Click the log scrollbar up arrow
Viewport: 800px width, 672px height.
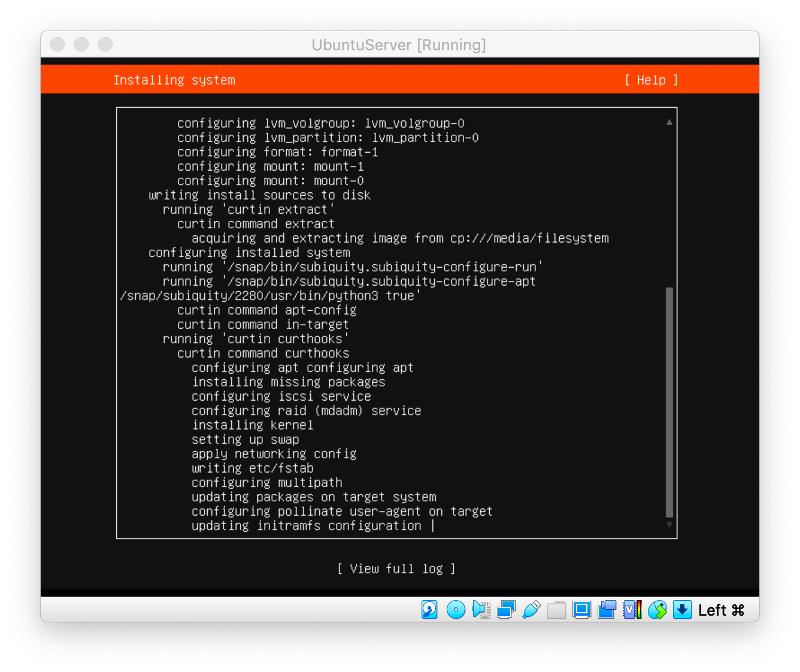(669, 122)
